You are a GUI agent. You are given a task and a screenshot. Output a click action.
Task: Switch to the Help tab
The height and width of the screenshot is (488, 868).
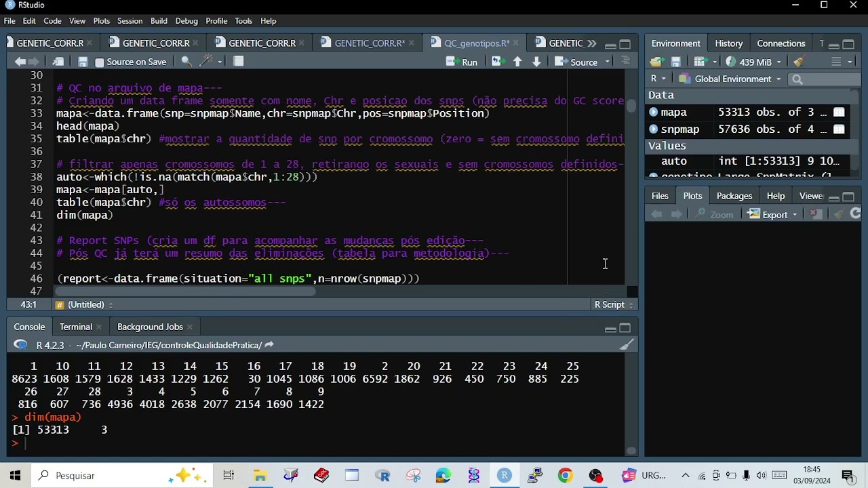click(776, 196)
